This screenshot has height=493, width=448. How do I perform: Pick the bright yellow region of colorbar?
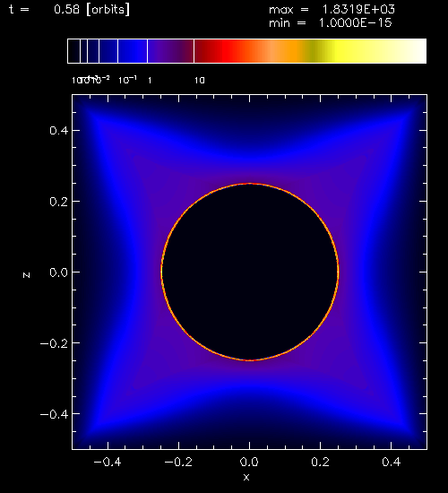click(x=346, y=51)
